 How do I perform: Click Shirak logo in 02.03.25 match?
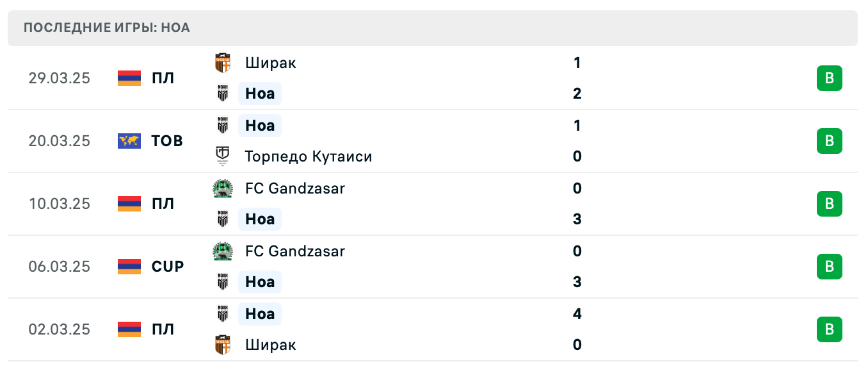(x=222, y=345)
